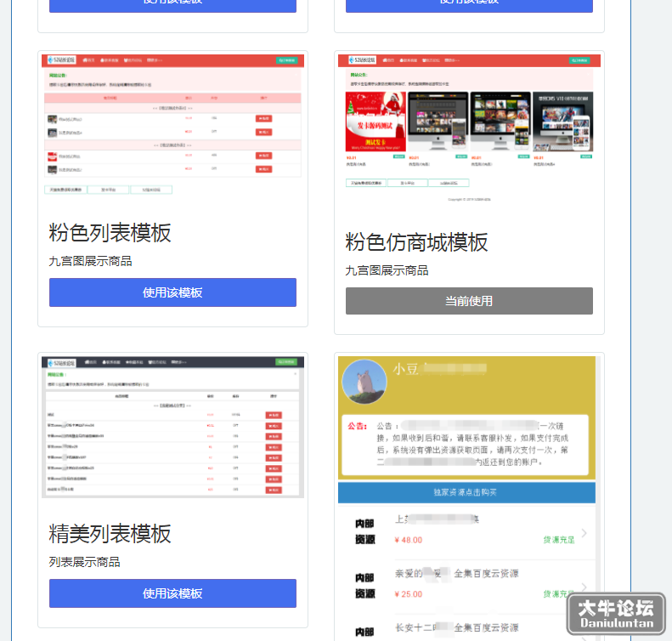The height and width of the screenshot is (641, 672).
Task: Click the round avatar in yellow preview
Action: click(364, 382)
